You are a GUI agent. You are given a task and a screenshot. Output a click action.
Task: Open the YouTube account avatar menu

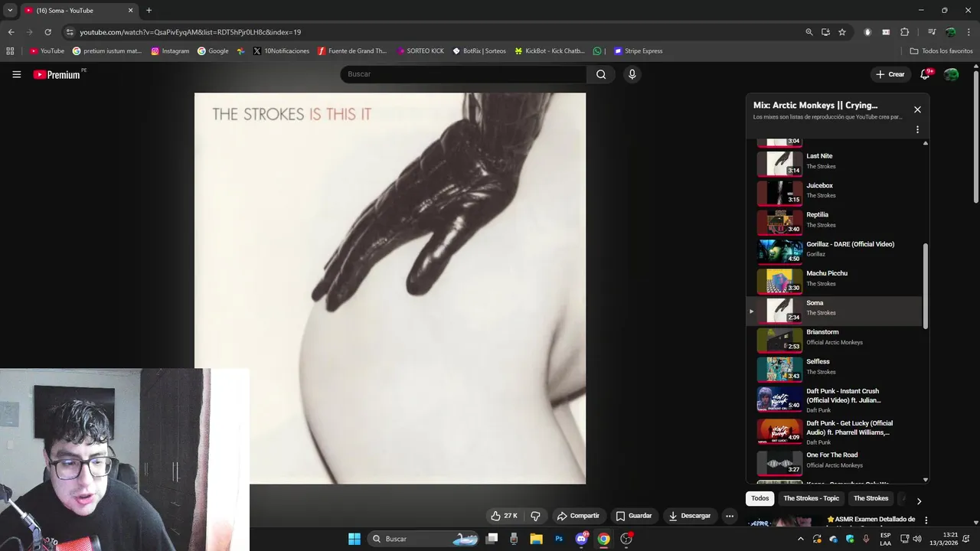pos(951,74)
